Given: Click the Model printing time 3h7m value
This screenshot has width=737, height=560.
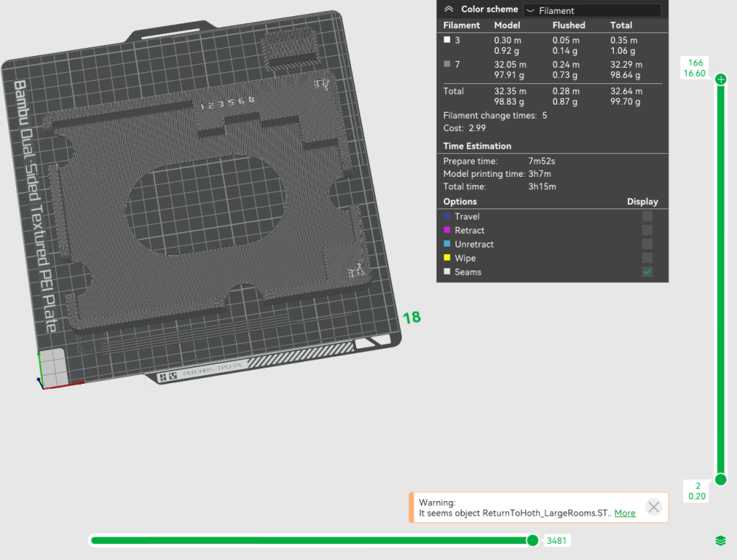Looking at the screenshot, I should (x=539, y=174).
